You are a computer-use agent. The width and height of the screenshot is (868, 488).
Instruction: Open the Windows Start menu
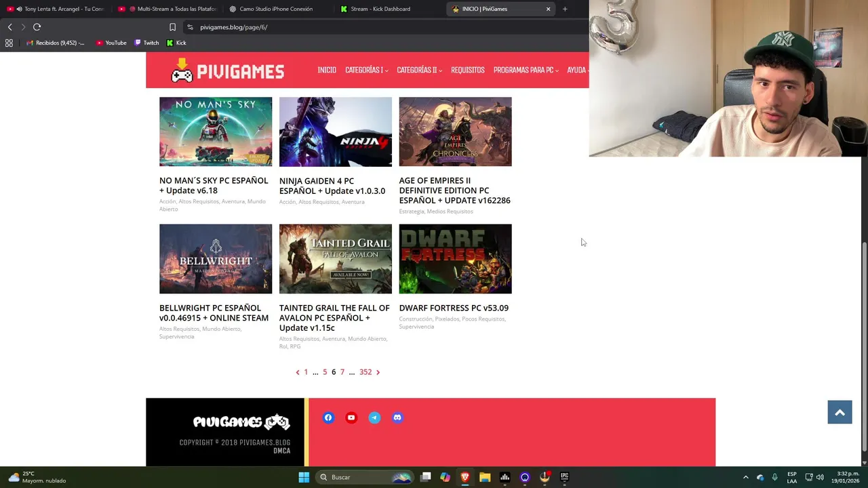pyautogui.click(x=304, y=477)
